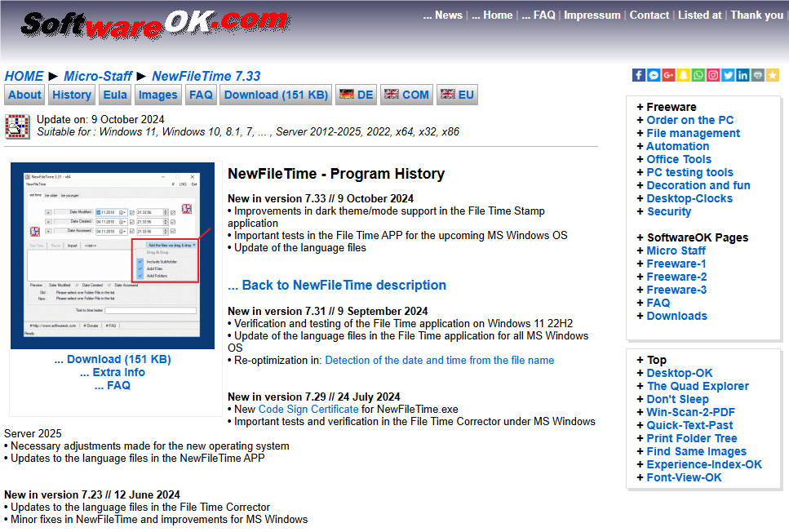Click the Download (151 KB) tab button
This screenshot has height=532, width=789.
[x=276, y=95]
